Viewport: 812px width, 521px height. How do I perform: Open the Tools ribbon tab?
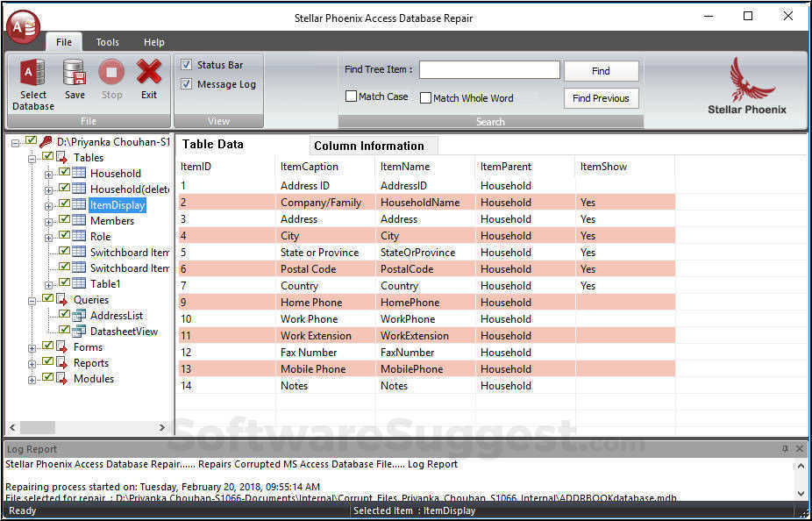(x=107, y=42)
